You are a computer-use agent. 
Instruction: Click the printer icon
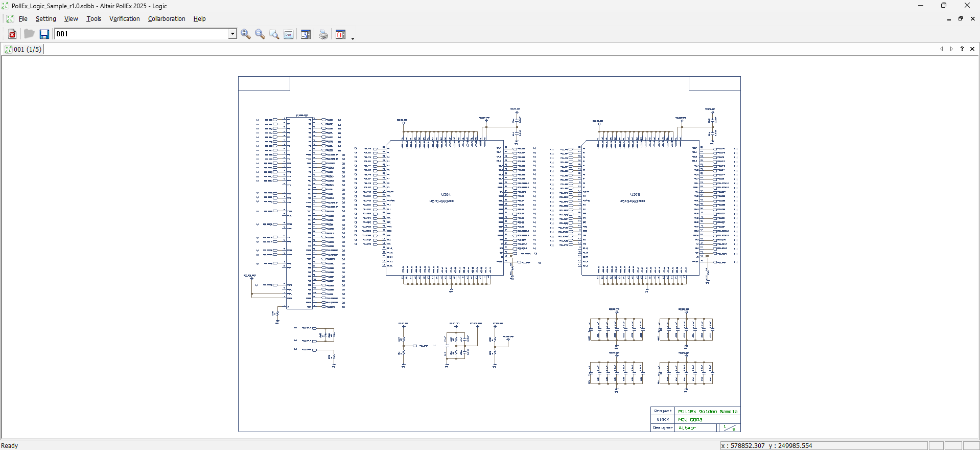pyautogui.click(x=323, y=34)
